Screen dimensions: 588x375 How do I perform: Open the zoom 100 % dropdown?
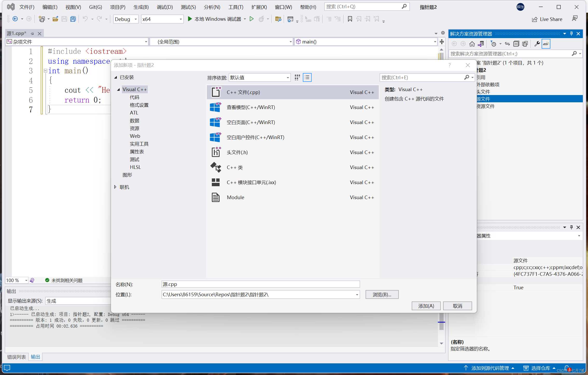coord(17,280)
